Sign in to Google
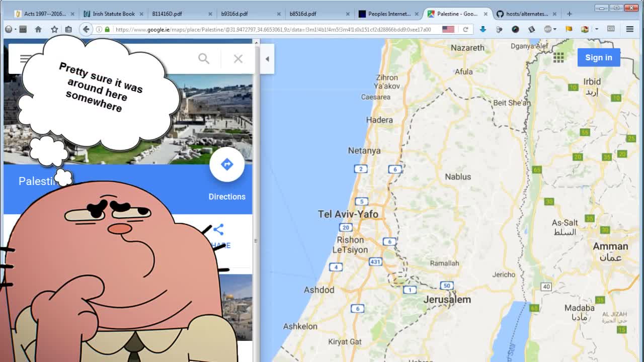This screenshot has height=362, width=644. (x=599, y=57)
